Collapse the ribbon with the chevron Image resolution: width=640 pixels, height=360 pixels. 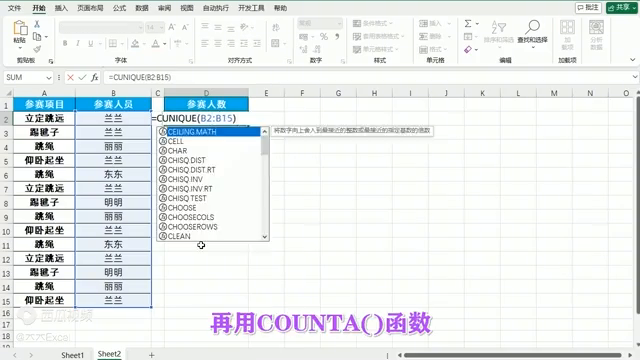632,60
